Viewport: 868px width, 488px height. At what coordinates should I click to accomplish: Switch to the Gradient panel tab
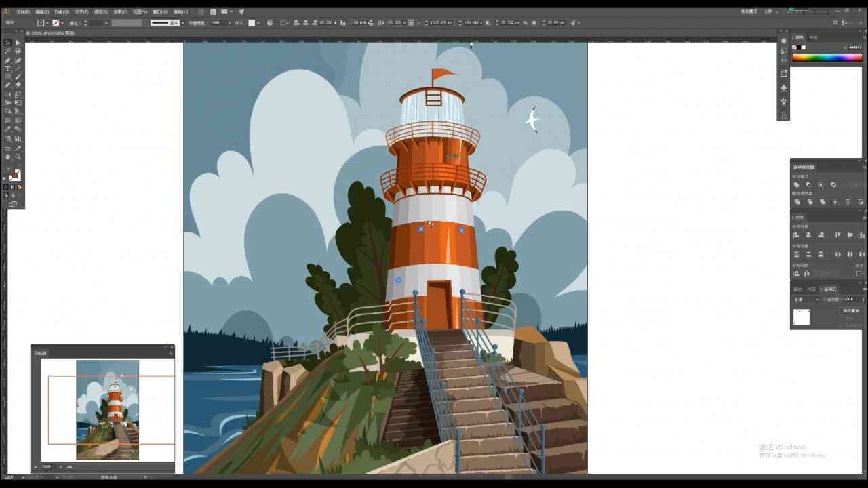pos(811,289)
